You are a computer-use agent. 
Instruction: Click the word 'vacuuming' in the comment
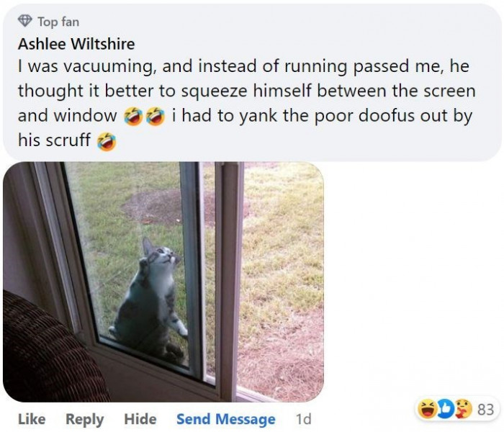point(109,66)
